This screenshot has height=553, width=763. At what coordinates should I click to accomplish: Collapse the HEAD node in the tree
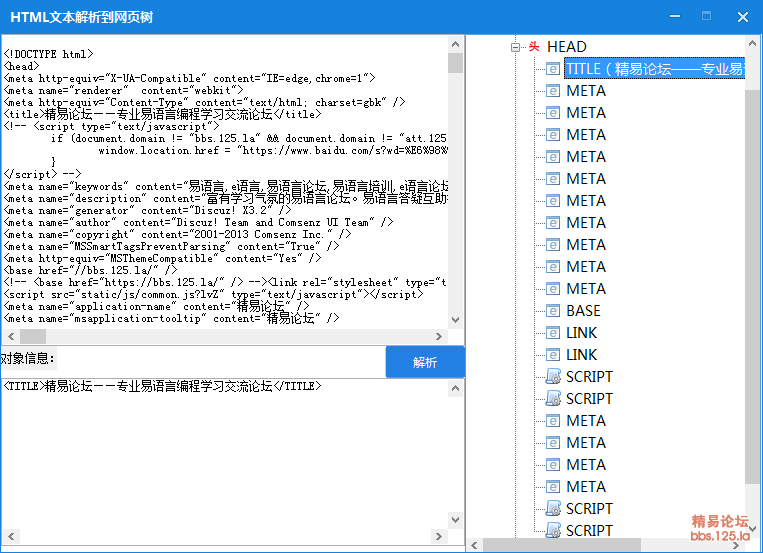[x=515, y=47]
